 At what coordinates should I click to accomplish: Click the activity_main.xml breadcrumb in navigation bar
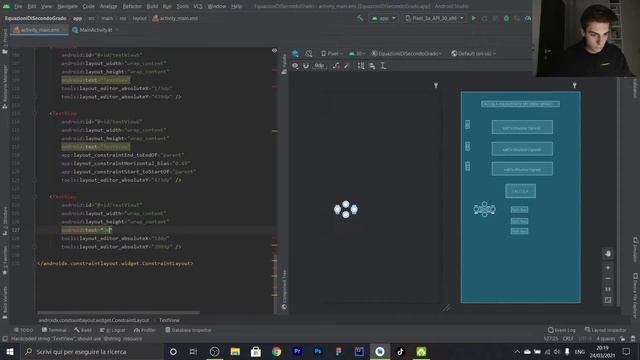pyautogui.click(x=176, y=18)
